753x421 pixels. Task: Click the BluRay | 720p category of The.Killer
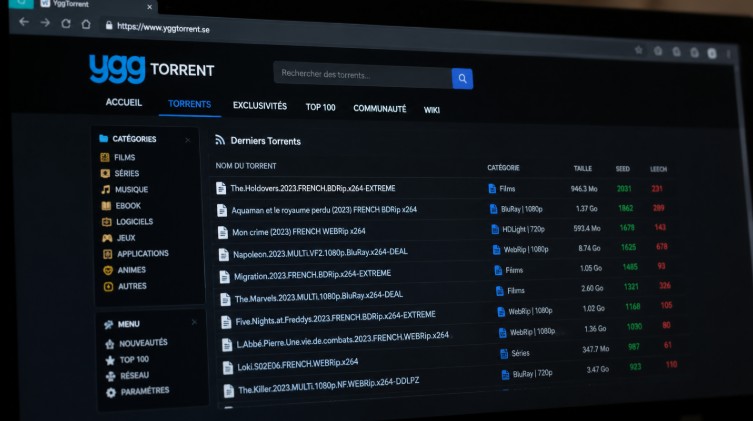click(533, 373)
